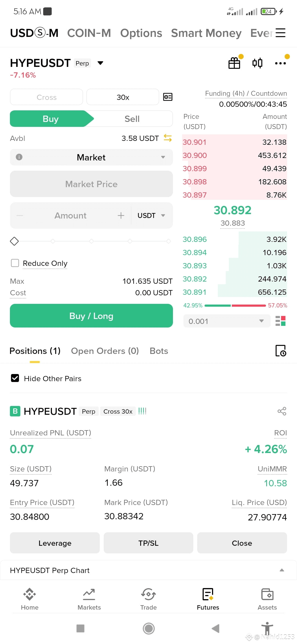Tap the Unrealized PNL (USDT) label

click(50, 433)
